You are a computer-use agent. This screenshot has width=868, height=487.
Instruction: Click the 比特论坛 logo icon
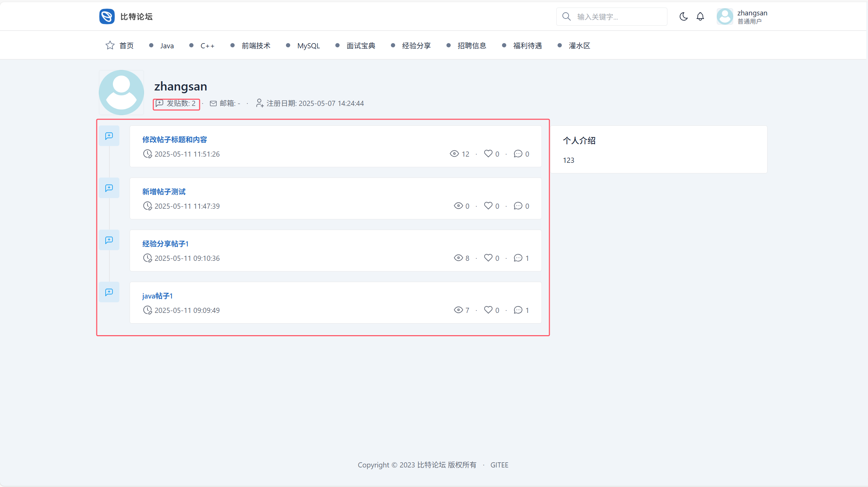107,16
